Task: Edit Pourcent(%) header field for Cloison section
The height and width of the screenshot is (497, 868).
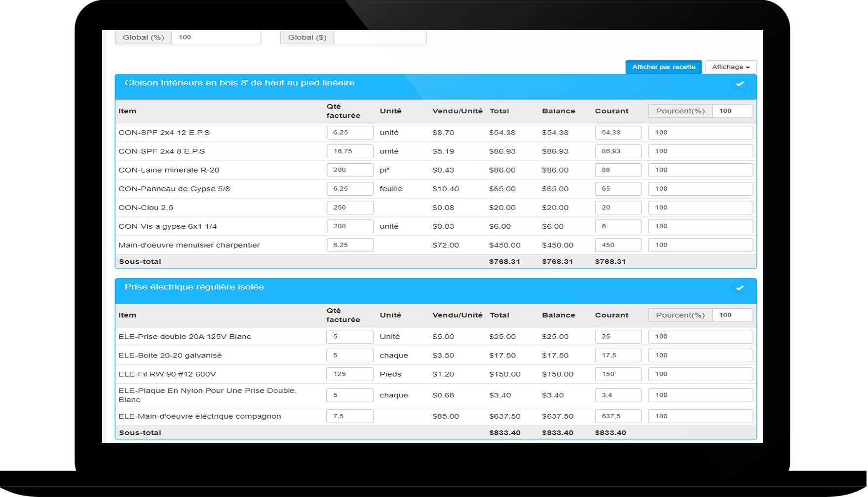Action: (732, 111)
